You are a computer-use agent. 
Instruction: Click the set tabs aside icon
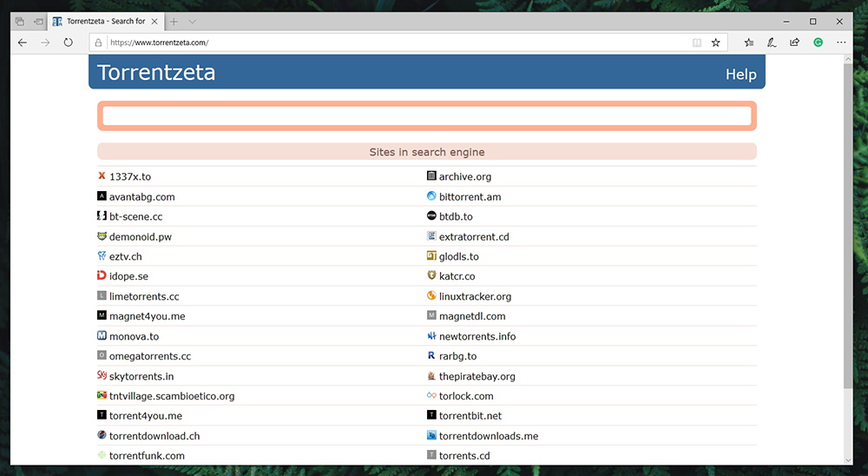[x=38, y=22]
